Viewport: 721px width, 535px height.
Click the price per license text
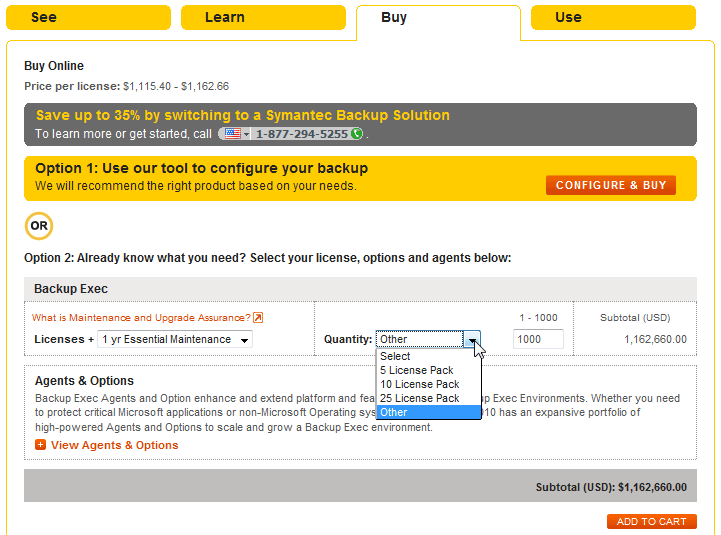[126, 86]
